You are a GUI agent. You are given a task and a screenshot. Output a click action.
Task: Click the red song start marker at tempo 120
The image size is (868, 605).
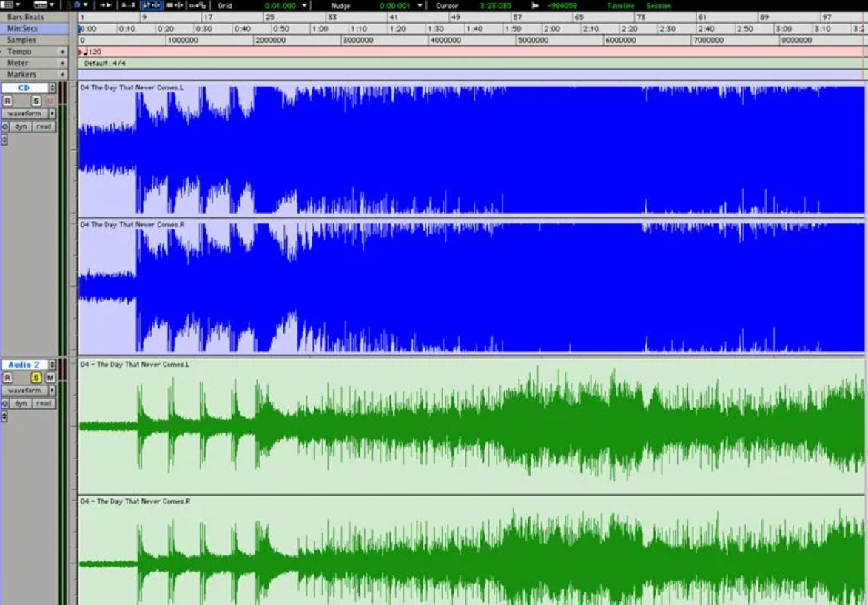[82, 52]
